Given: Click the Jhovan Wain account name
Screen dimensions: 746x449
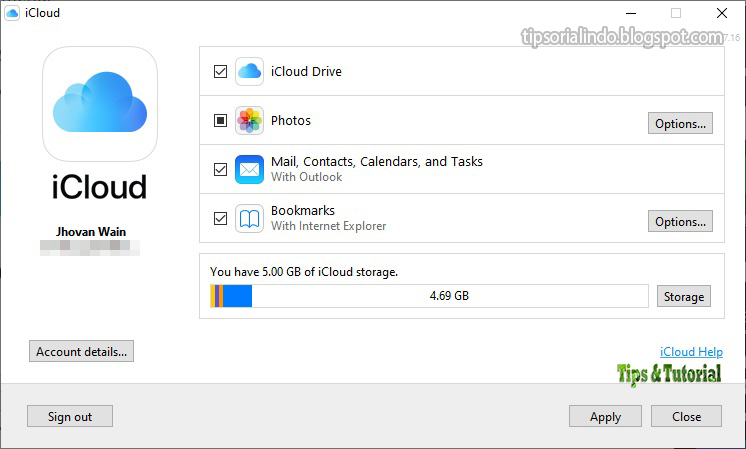Looking at the screenshot, I should [x=91, y=232].
